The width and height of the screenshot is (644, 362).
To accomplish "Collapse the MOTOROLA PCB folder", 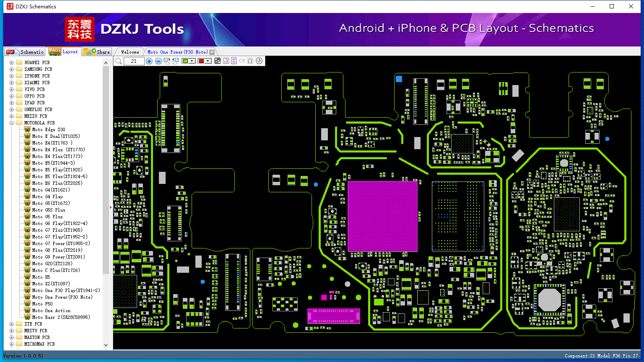I will pos(12,123).
